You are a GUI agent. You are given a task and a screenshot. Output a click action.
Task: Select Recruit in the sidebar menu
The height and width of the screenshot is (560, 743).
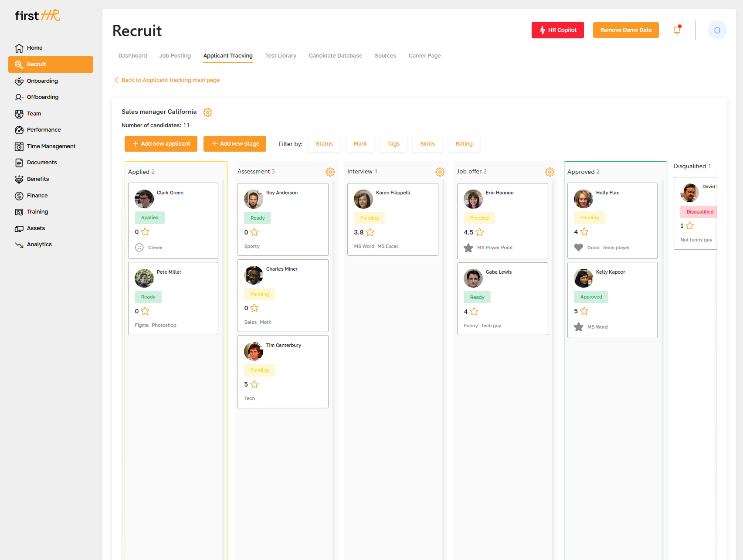[x=51, y=64]
